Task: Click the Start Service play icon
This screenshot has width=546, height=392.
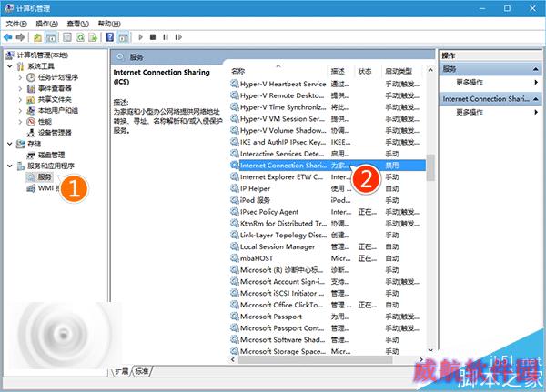Action: point(140,37)
